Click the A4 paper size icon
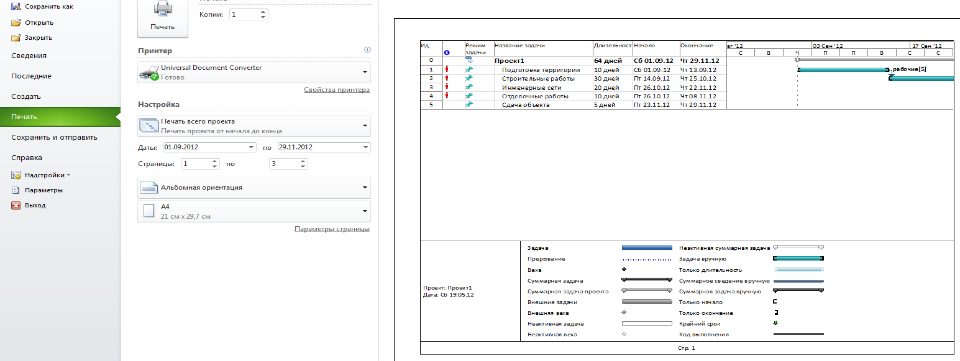This screenshot has width=960, height=361. [149, 212]
